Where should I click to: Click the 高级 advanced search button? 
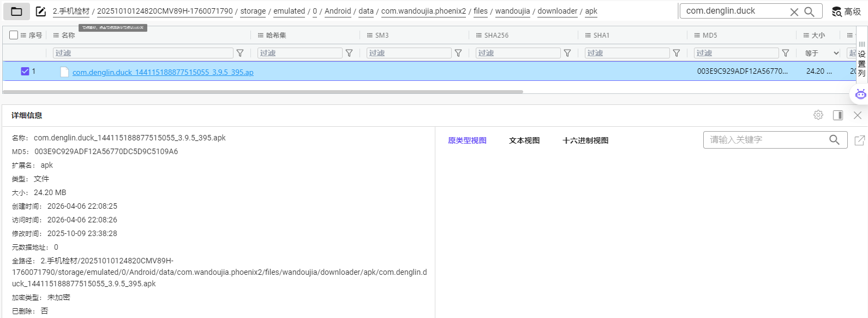[846, 11]
